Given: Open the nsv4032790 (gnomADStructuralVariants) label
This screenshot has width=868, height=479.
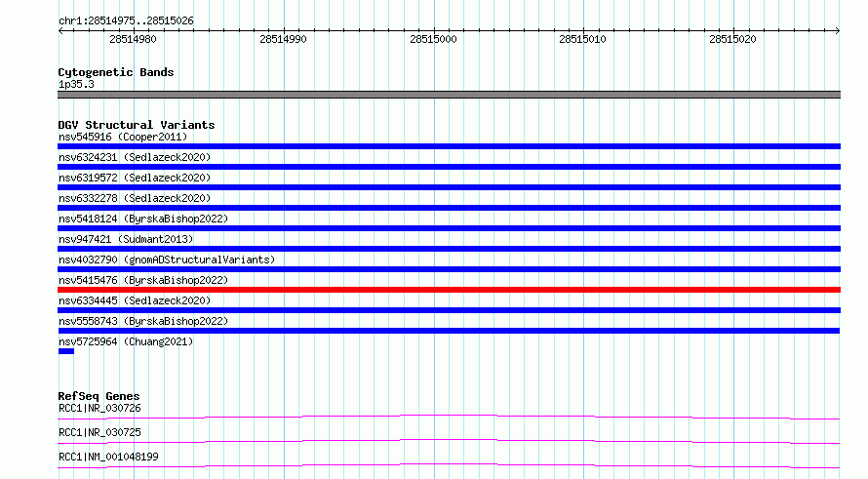Looking at the screenshot, I should click(x=167, y=259).
